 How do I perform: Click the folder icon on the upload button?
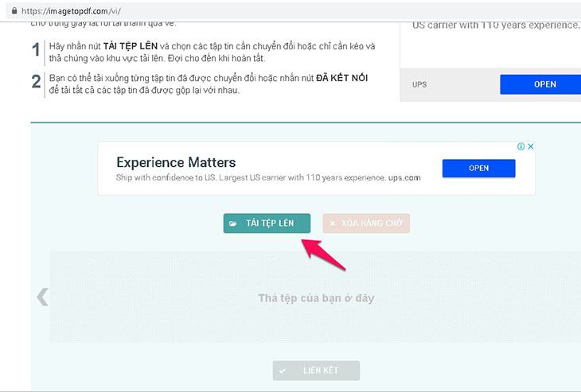(x=233, y=223)
